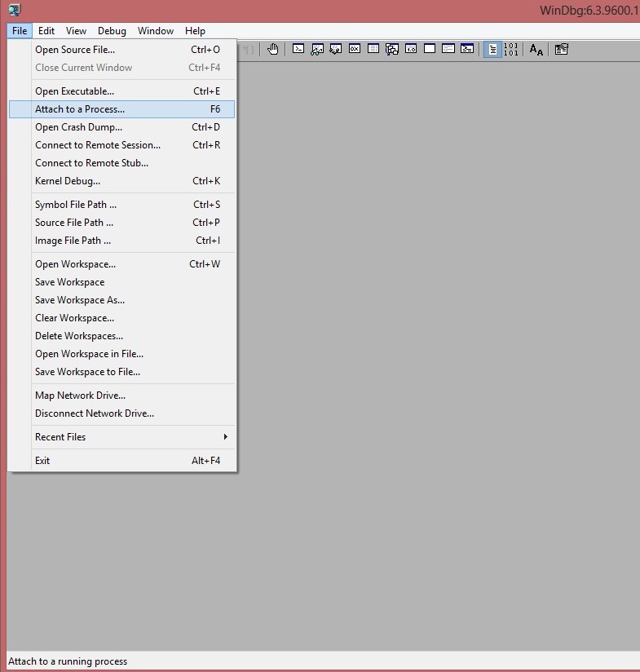Open the Debug menu

112,31
